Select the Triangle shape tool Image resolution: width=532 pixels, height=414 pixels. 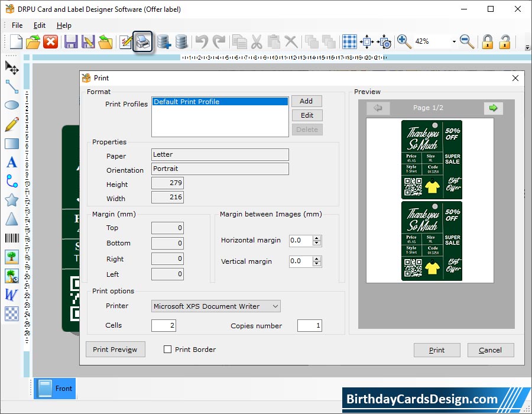click(12, 219)
